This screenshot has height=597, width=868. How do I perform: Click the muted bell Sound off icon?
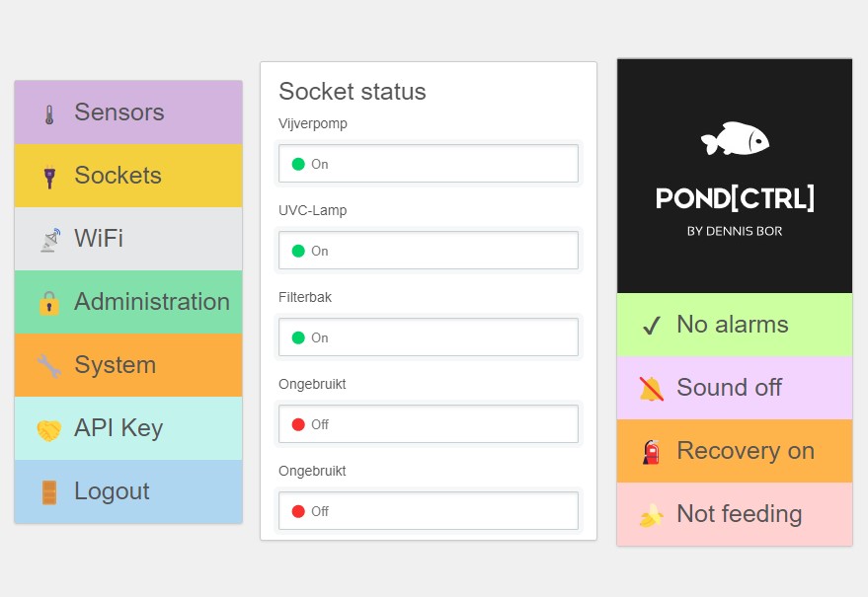[x=651, y=389]
